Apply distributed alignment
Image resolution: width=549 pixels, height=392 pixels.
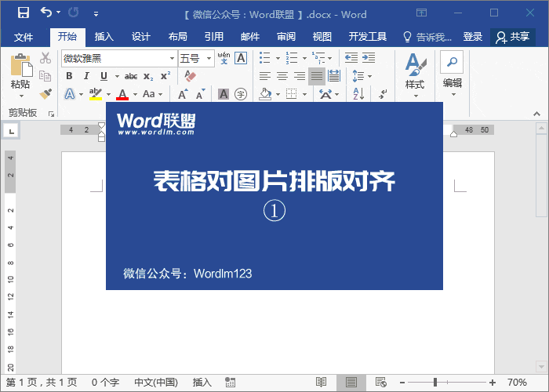(333, 76)
